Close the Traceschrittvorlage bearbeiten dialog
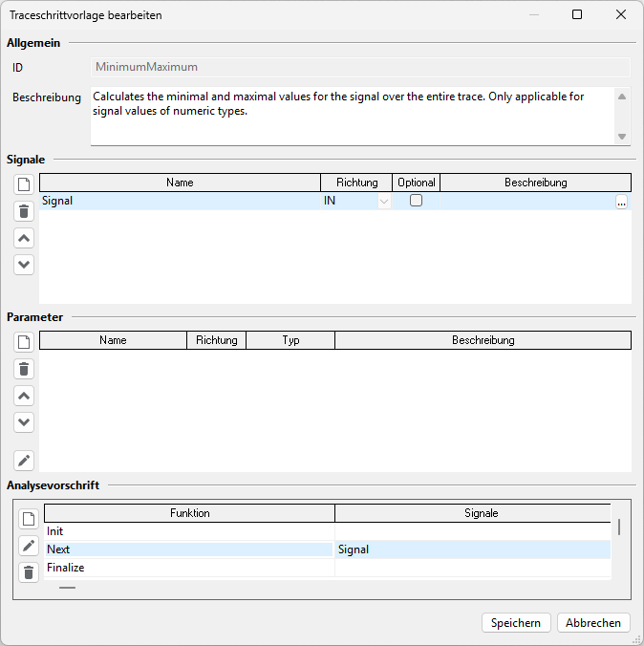Viewport: 644px width, 646px height. pos(621,15)
